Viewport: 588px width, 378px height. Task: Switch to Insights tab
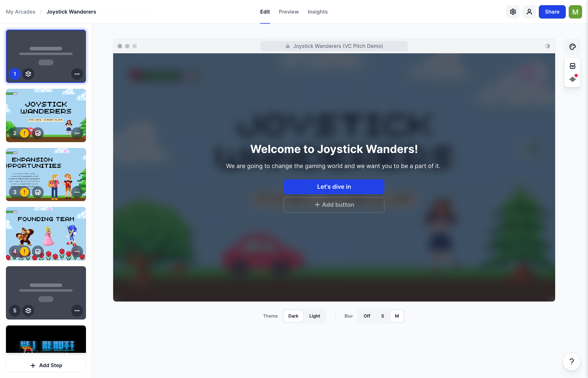317,12
